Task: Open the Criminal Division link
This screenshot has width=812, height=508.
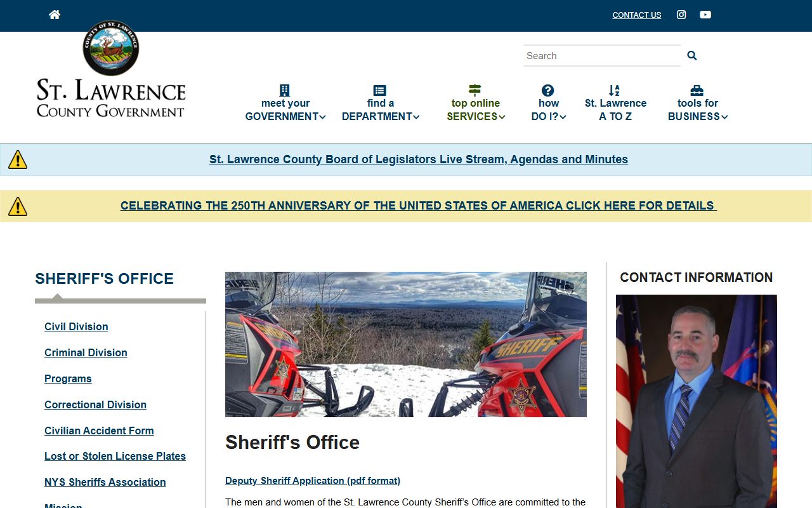Action: (x=86, y=352)
